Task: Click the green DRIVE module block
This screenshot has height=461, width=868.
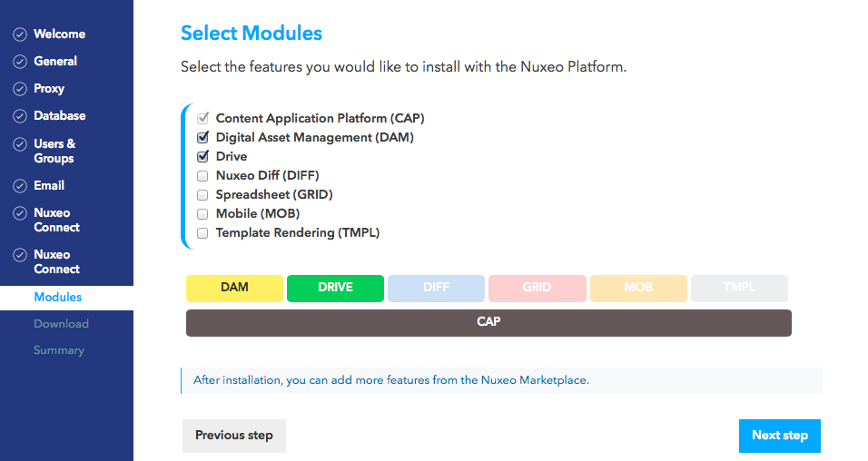Action: pos(335,289)
